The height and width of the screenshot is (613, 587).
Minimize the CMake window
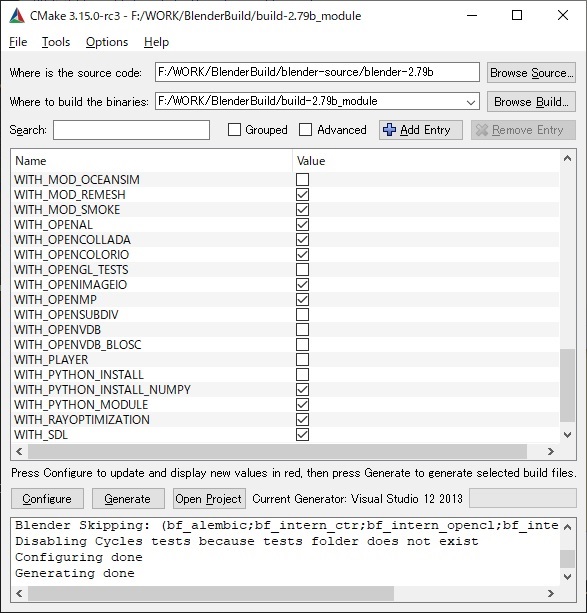pos(472,15)
